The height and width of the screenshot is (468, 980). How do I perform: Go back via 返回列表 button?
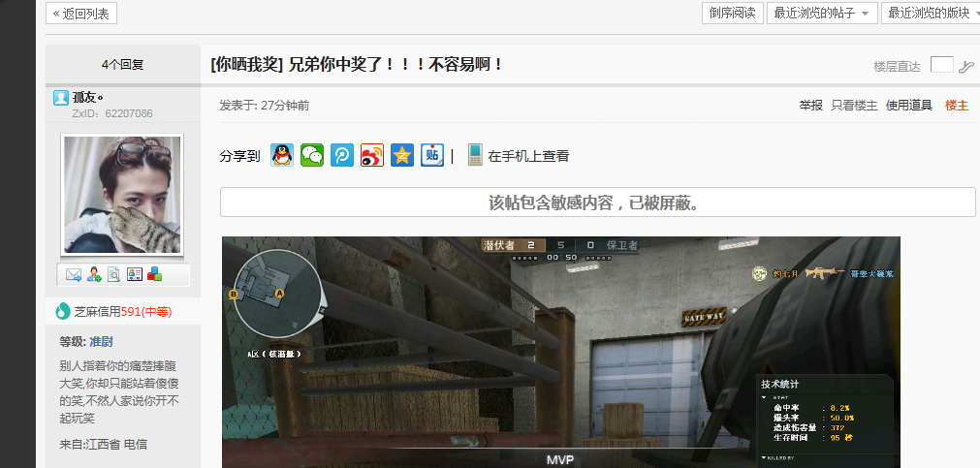(81, 14)
